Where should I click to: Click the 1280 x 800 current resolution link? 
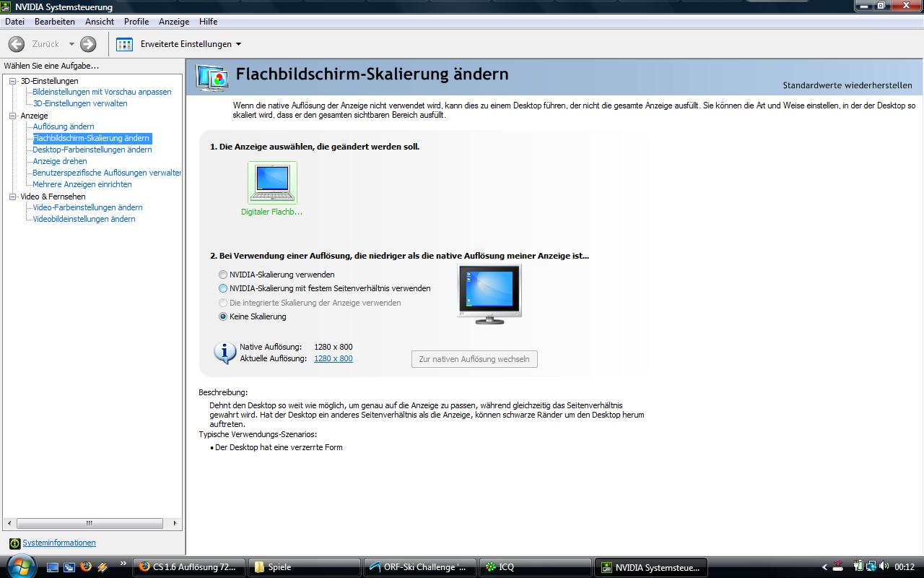pos(334,358)
